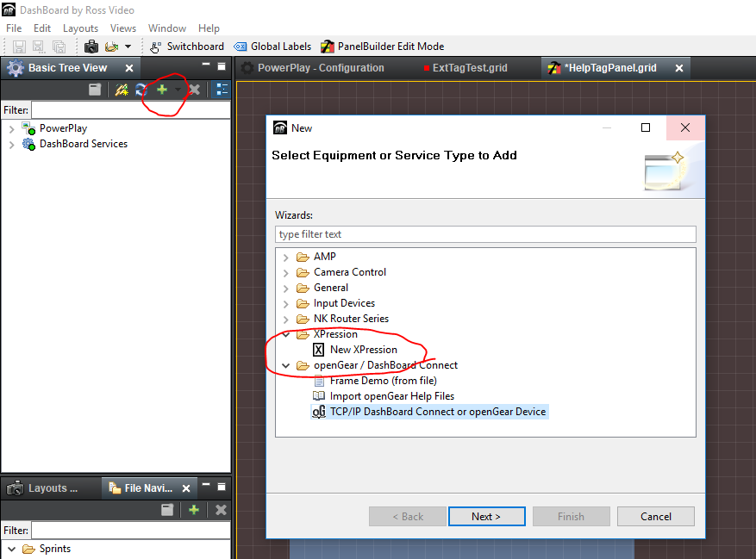
Task: Expand the PowerPlay tree node
Action: (x=11, y=129)
